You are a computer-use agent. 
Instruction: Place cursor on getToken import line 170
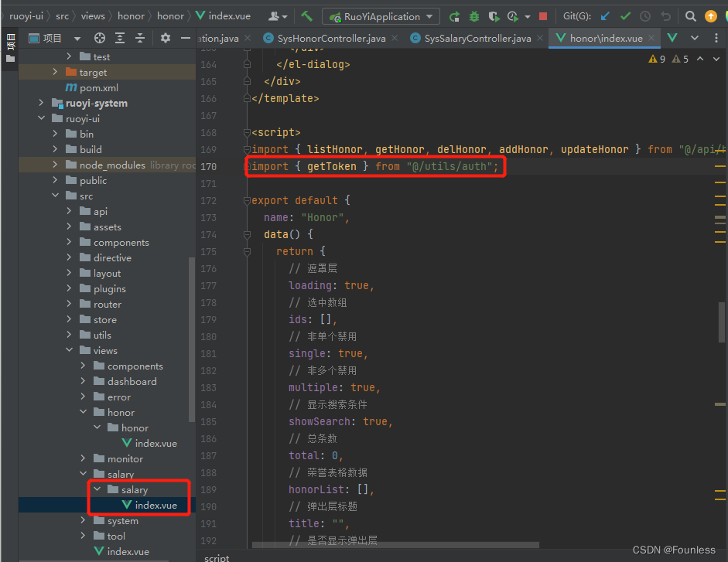pos(374,167)
